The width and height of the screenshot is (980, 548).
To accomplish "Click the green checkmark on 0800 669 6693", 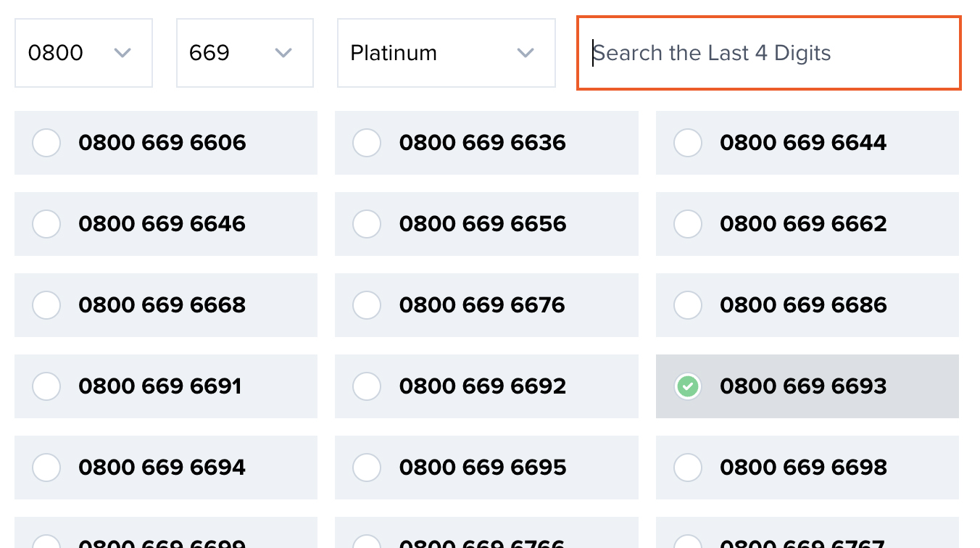I will [687, 386].
